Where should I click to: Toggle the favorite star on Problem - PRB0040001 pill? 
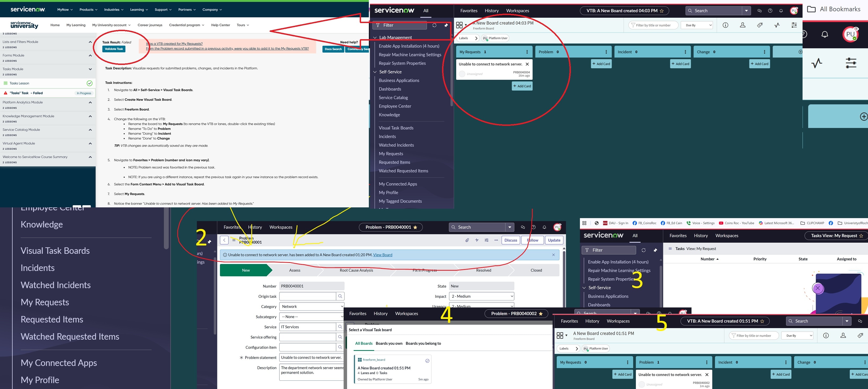(x=415, y=227)
